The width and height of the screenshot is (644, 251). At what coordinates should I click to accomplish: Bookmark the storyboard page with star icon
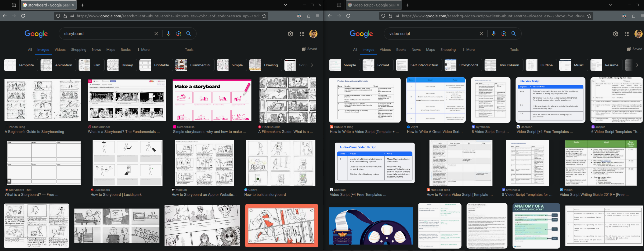264,16
